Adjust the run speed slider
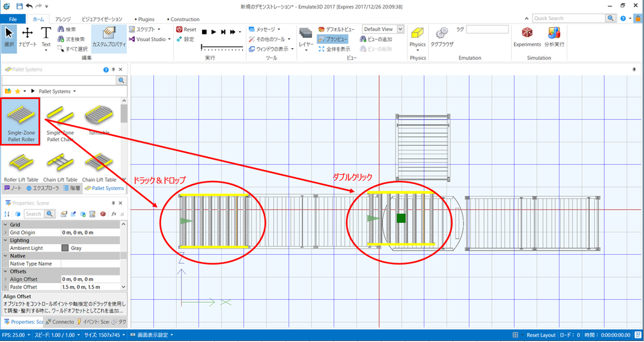The height and width of the screenshot is (342, 644). (222, 47)
